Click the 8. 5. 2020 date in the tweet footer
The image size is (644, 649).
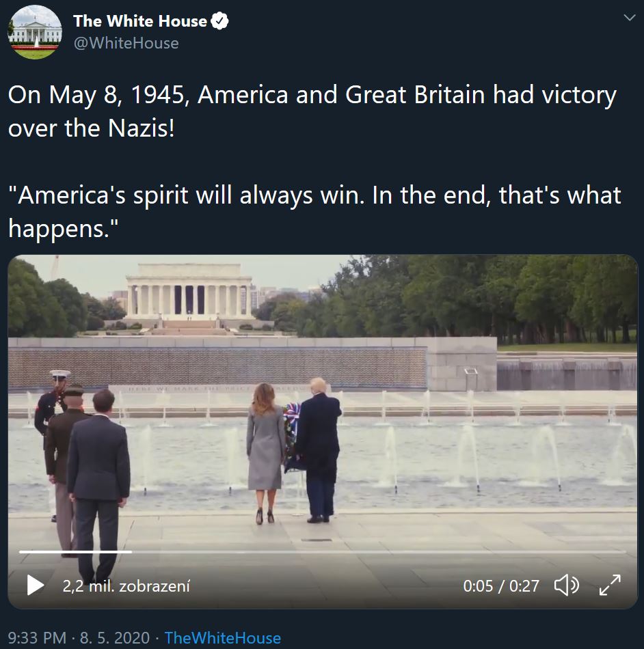(114, 638)
